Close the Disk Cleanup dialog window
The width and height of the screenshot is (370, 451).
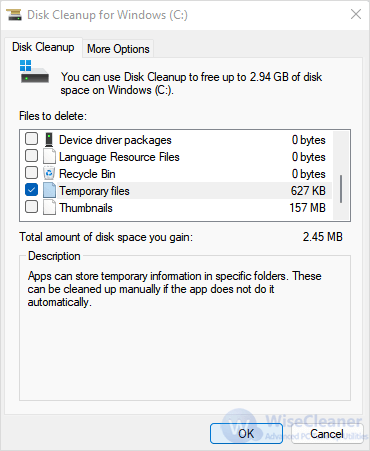(x=356, y=14)
